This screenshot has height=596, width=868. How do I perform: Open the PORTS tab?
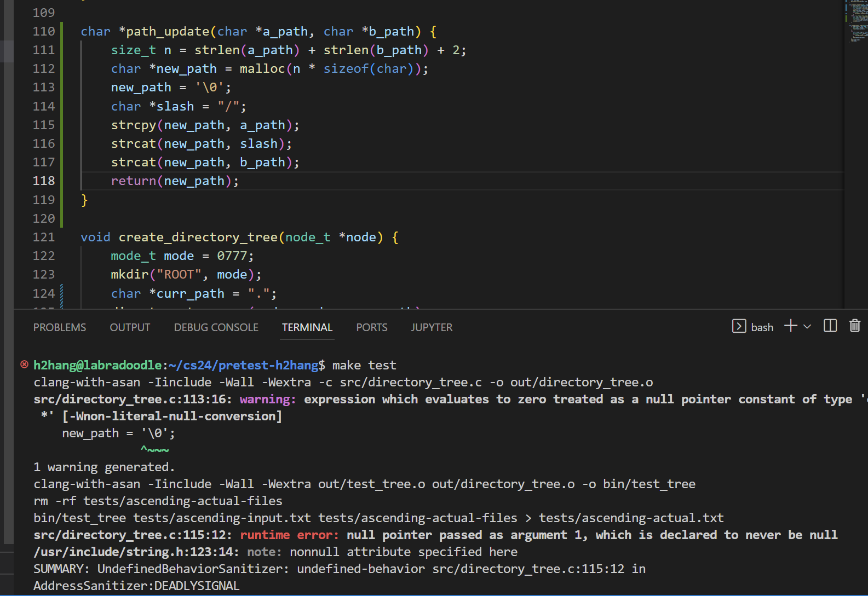(x=372, y=327)
